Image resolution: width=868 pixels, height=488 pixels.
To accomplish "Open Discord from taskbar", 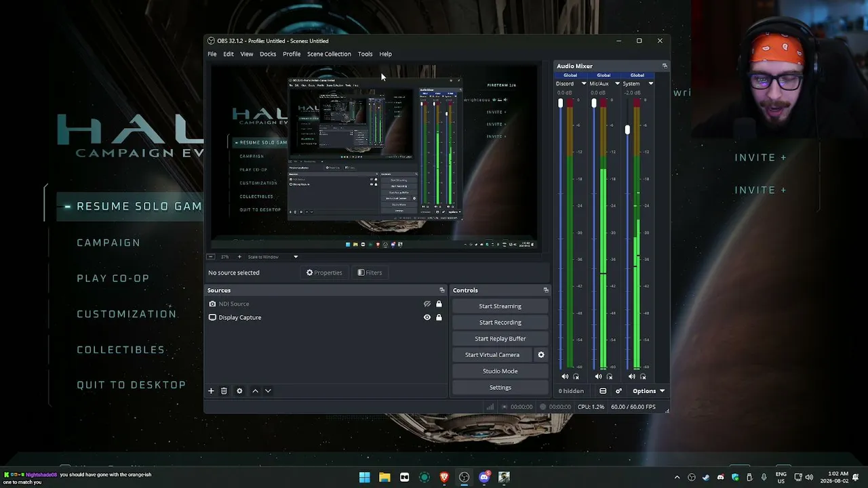I will [484, 477].
